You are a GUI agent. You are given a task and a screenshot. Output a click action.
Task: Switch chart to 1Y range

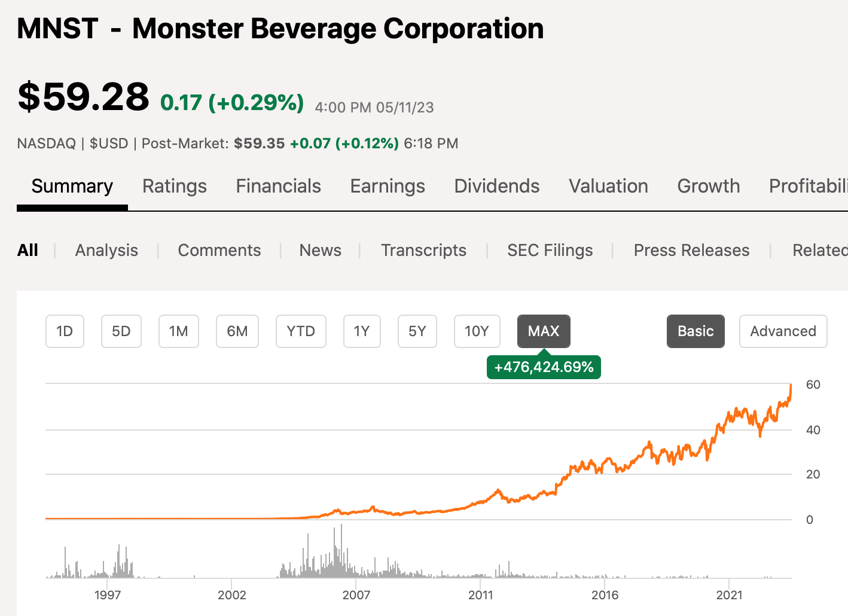[x=361, y=331]
